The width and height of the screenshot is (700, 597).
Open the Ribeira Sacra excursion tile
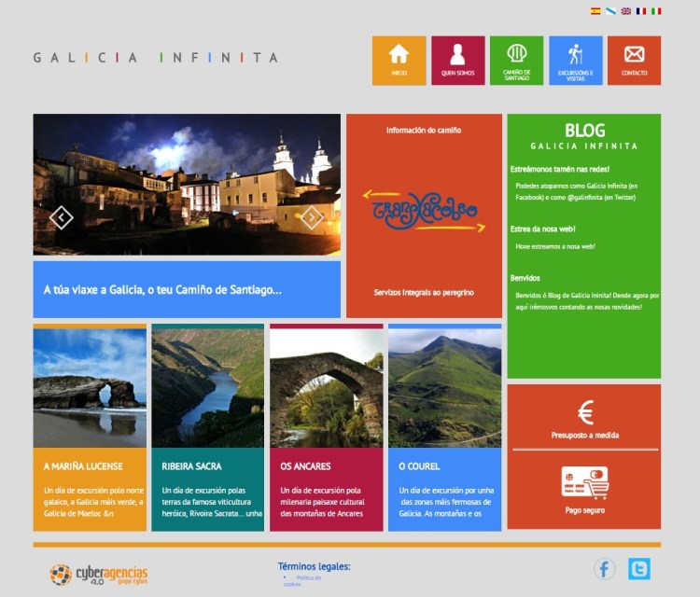tap(207, 427)
